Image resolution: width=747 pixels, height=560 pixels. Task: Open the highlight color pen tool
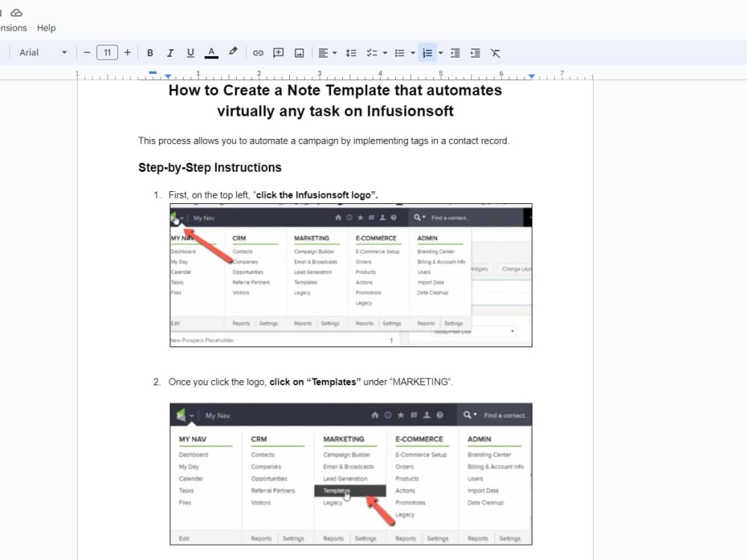coord(232,52)
